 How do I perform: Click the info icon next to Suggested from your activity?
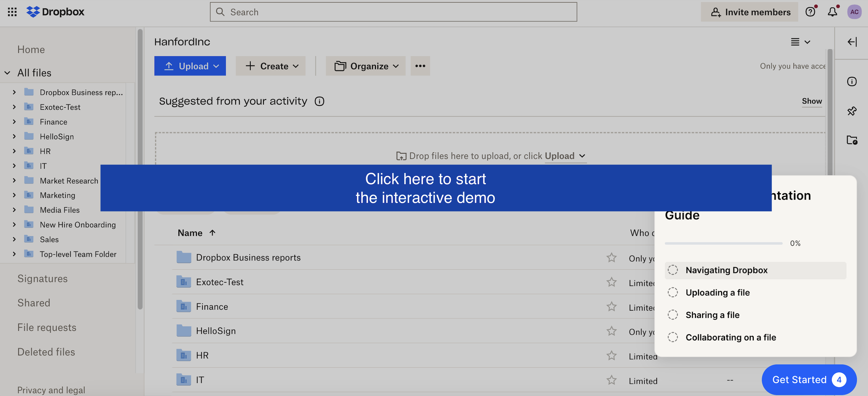tap(320, 101)
